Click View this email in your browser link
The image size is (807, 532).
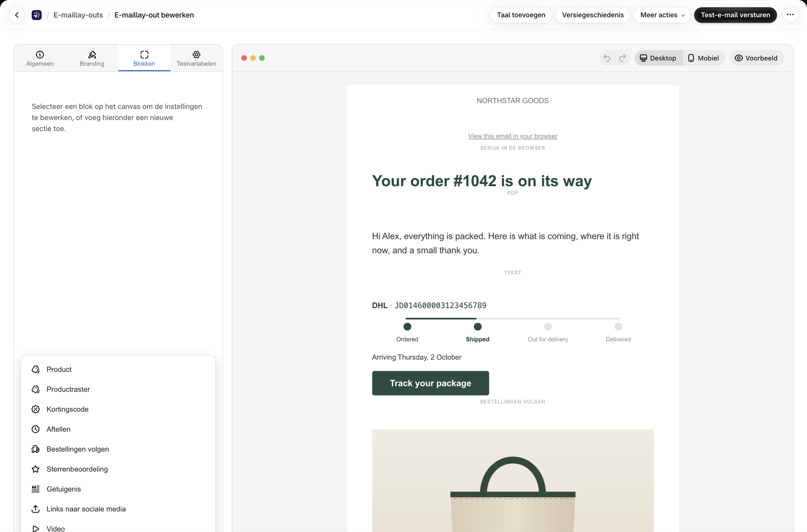click(x=512, y=136)
